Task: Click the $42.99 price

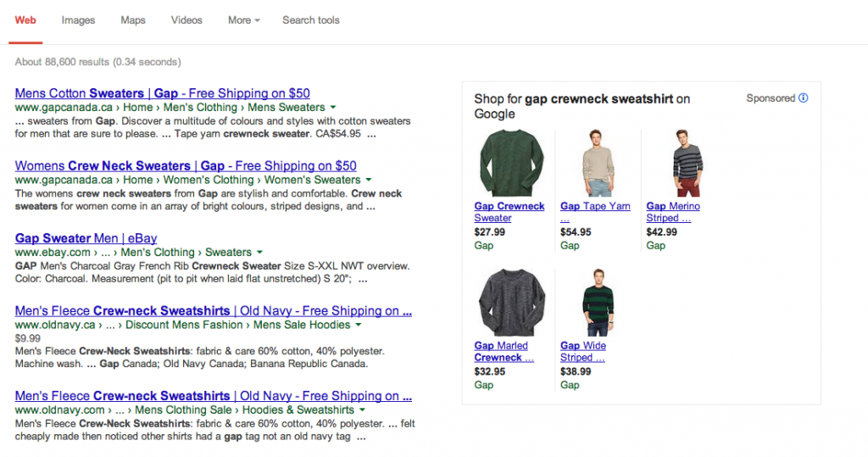Action: point(661,232)
